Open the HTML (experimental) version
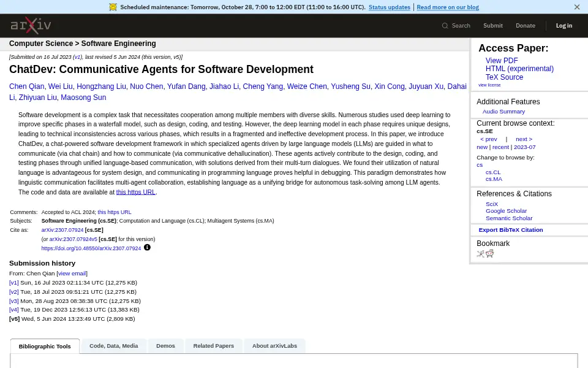588x368 pixels. (519, 69)
